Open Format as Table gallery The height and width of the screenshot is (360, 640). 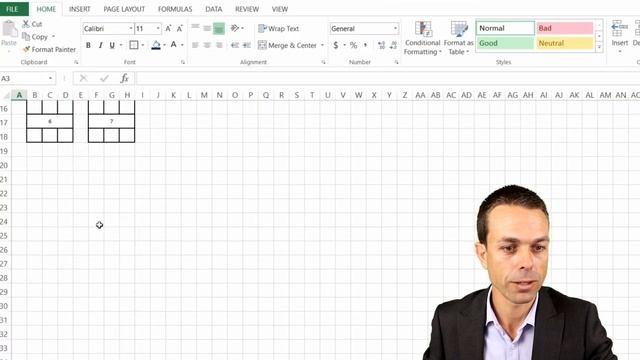[458, 38]
